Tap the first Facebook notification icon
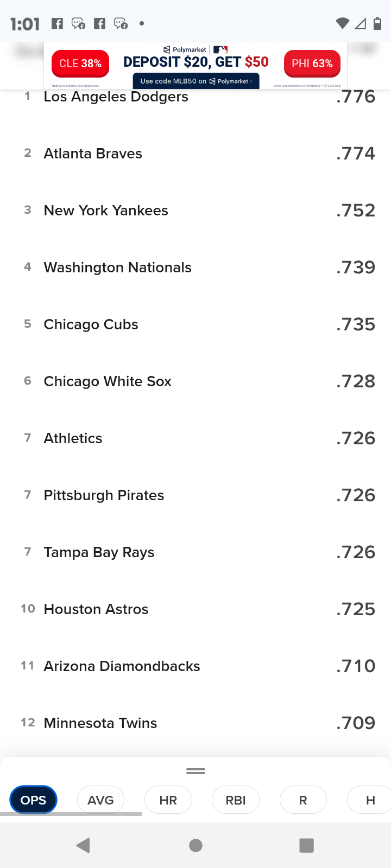The width and height of the screenshot is (391, 868). click(x=57, y=23)
